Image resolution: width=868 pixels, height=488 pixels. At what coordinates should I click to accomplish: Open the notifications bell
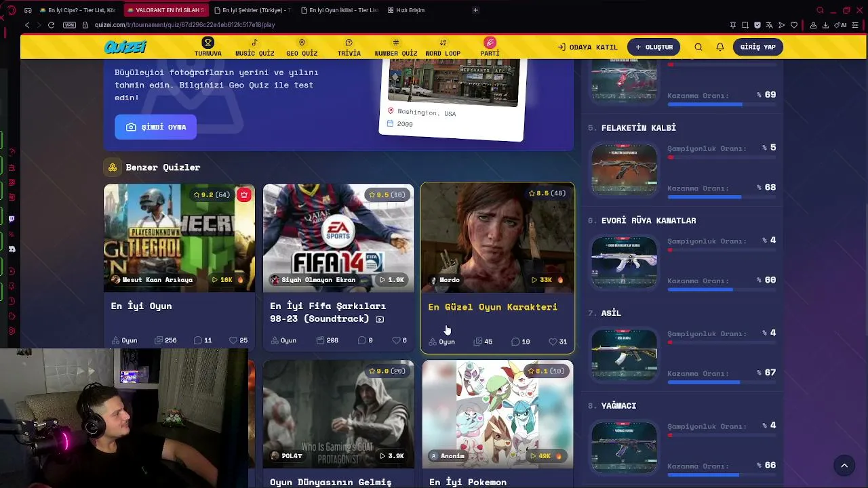(x=720, y=47)
